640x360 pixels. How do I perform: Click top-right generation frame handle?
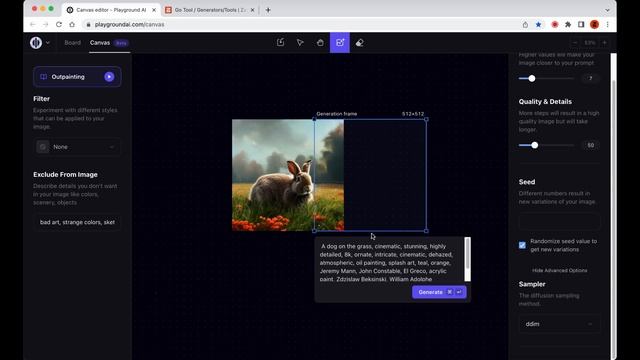427,119
